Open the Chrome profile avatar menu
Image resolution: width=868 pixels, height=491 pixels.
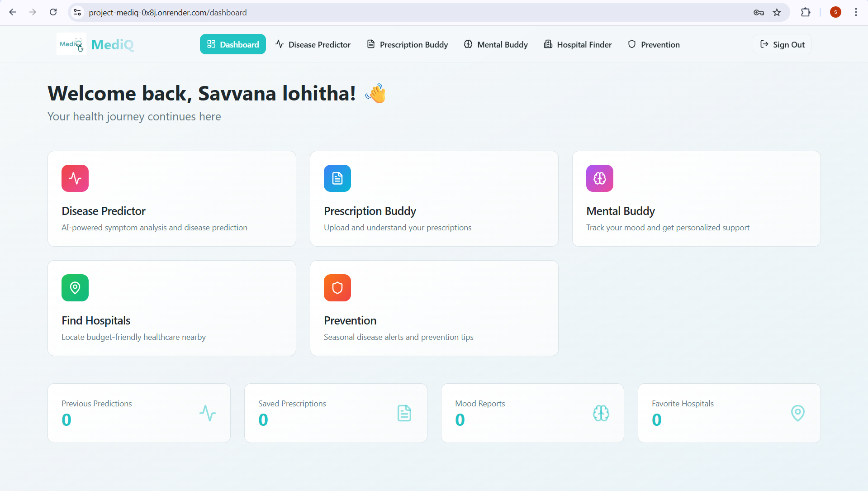pyautogui.click(x=835, y=12)
